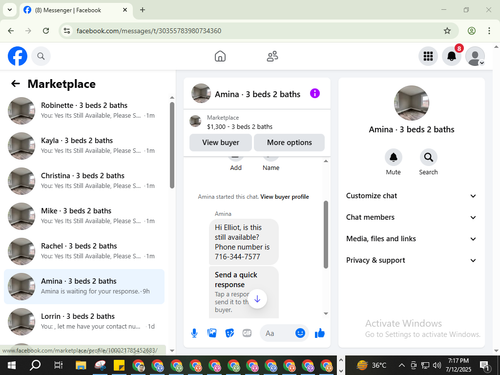Click the Name option in chat

tap(271, 164)
